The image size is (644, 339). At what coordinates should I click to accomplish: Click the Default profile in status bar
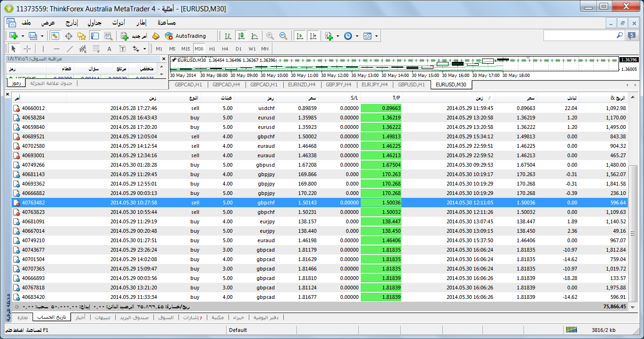pos(238,330)
